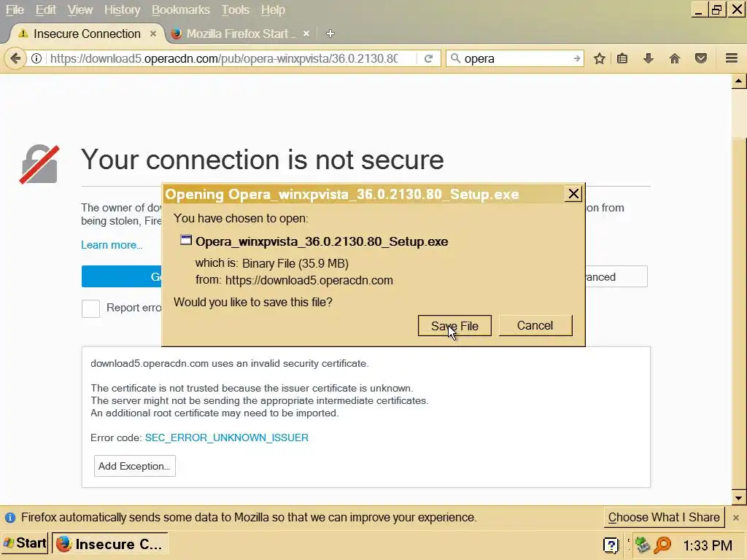Check the Report errors checkbox

(x=90, y=308)
